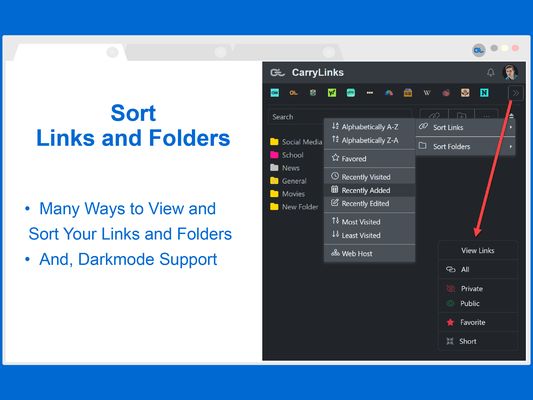Sort links by Web Host
Image resolution: width=533 pixels, height=400 pixels.
tap(369, 253)
